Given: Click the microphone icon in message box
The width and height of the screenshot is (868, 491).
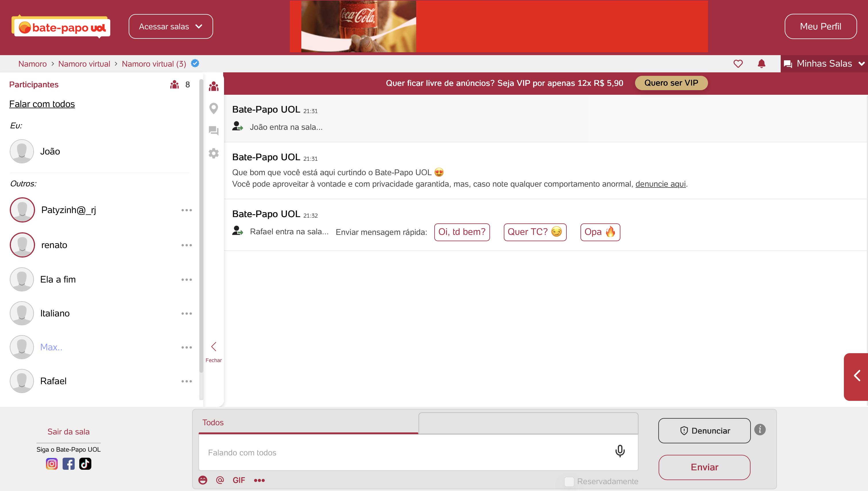Looking at the screenshot, I should (620, 451).
